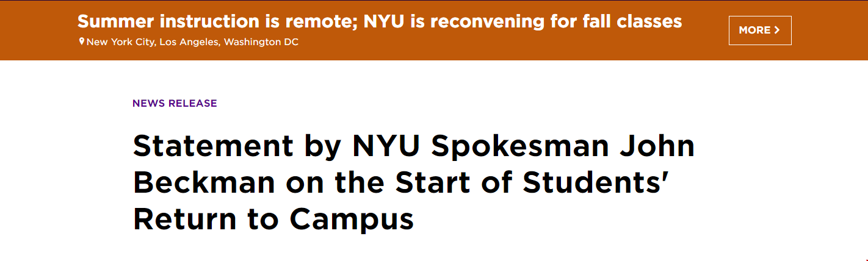Click the word 'Campus' in the headline
This screenshot has width=868, height=261.
352,220
